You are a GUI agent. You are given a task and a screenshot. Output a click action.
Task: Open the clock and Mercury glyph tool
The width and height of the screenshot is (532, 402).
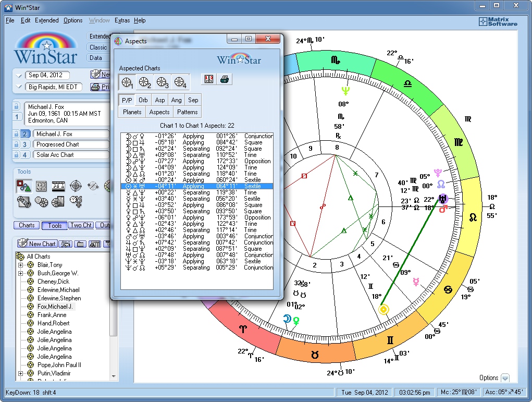(x=76, y=201)
